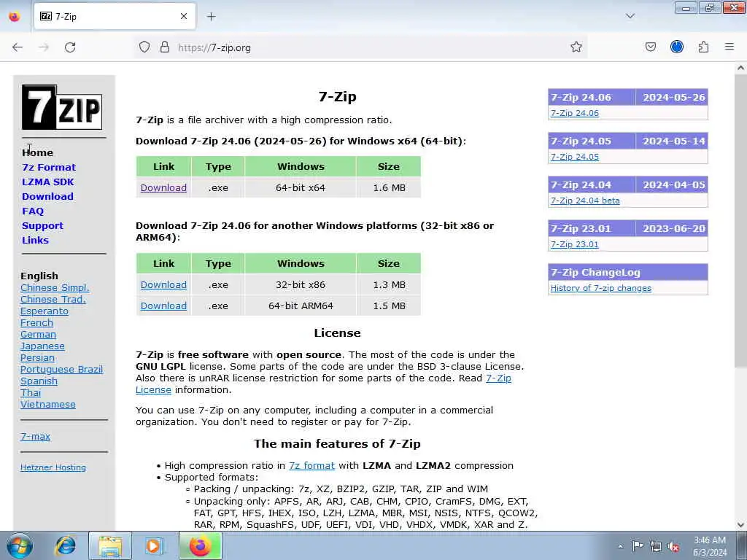
Task: Download the 64-bit ARM64 .exe
Action: click(163, 306)
